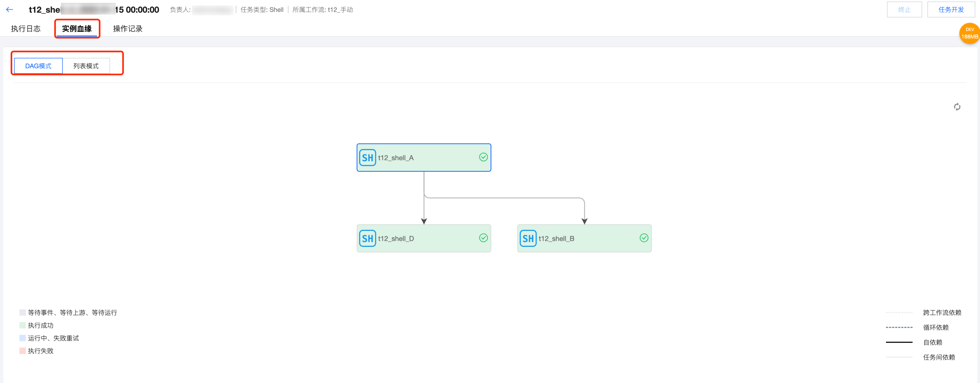Select the t12_shell_D node label
The width and height of the screenshot is (980, 383).
[396, 238]
